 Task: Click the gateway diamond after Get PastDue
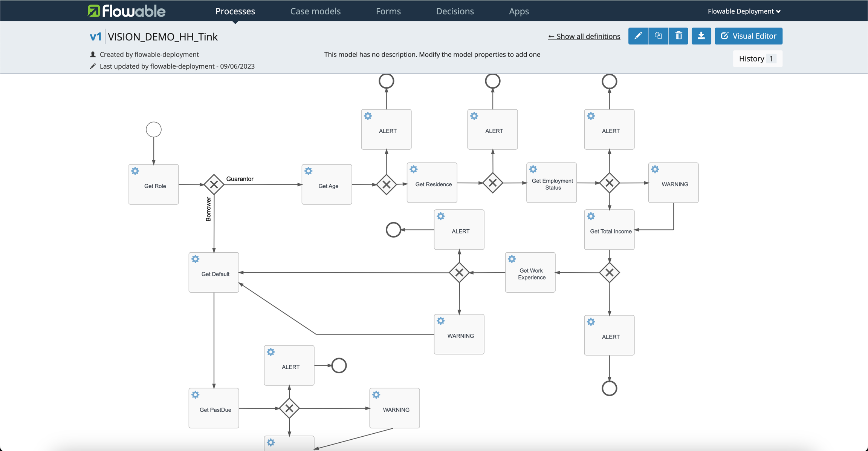coord(289,408)
